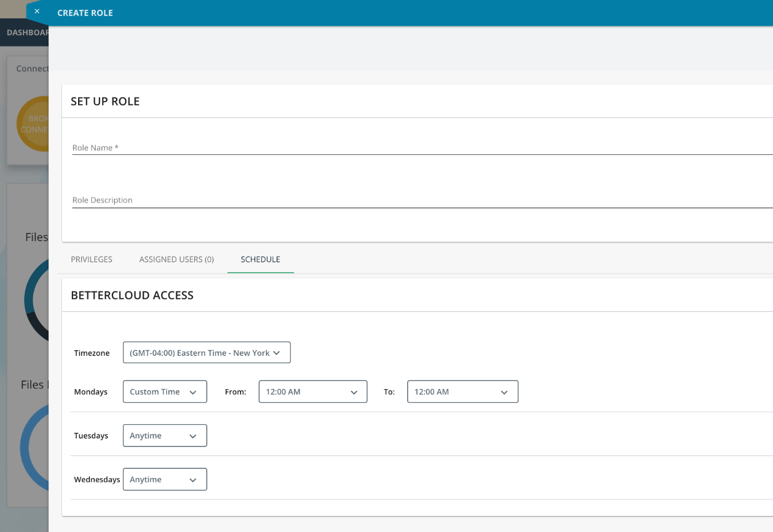This screenshot has height=532, width=773.
Task: Open the Mondays Custom Time dropdown
Action: click(x=165, y=392)
